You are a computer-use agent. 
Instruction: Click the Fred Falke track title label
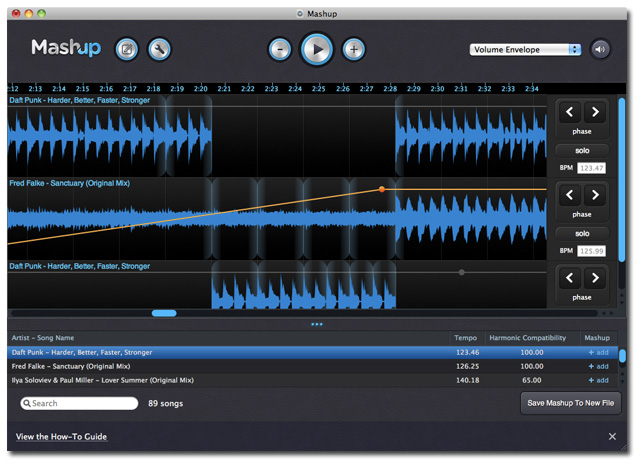pyautogui.click(x=70, y=183)
